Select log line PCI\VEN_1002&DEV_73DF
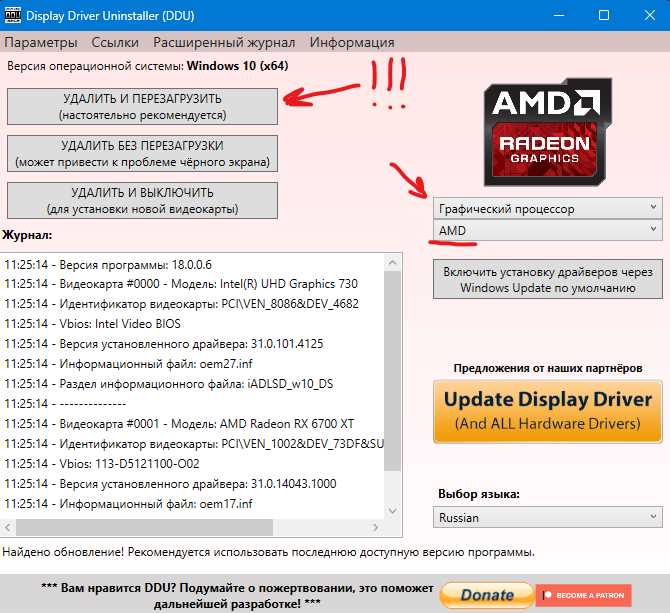Viewport: 670px width, 613px height. [194, 444]
